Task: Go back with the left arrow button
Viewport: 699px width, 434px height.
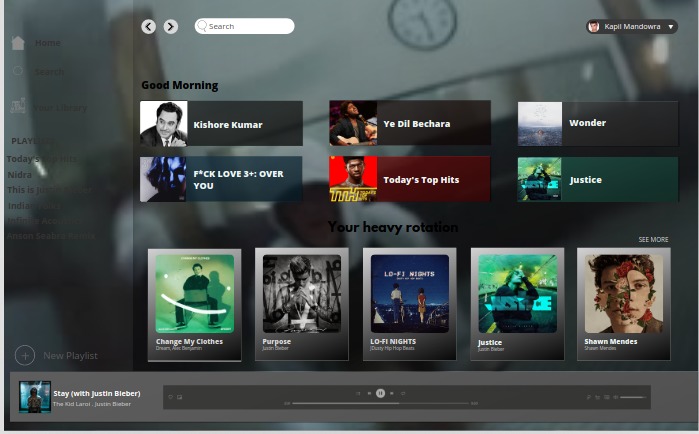Action: (x=148, y=27)
